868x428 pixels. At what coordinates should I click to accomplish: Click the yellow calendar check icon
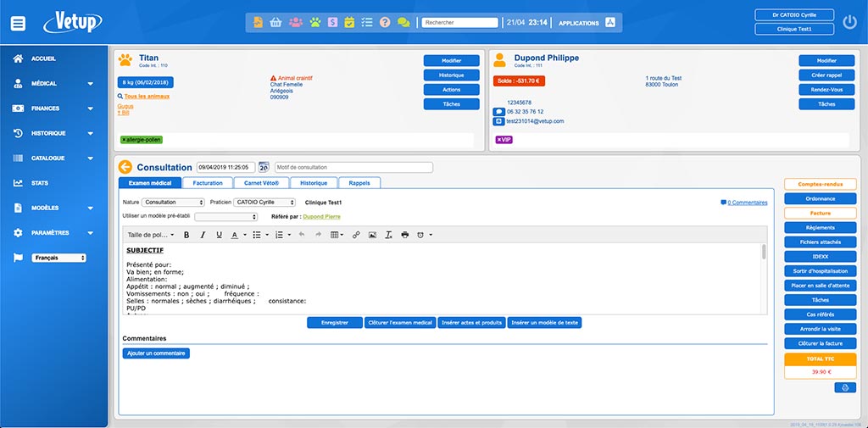pos(348,23)
